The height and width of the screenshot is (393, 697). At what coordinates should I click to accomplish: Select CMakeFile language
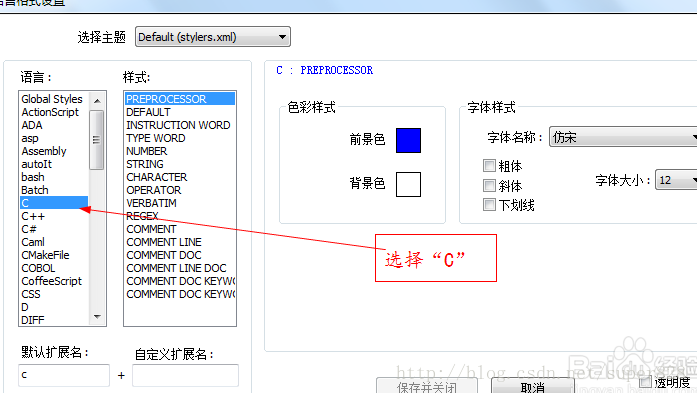45,255
